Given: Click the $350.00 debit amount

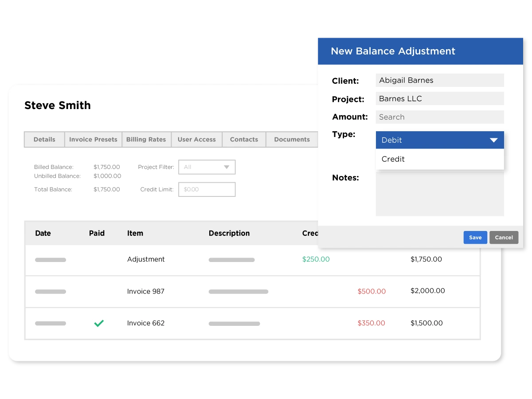Looking at the screenshot, I should click(x=371, y=323).
